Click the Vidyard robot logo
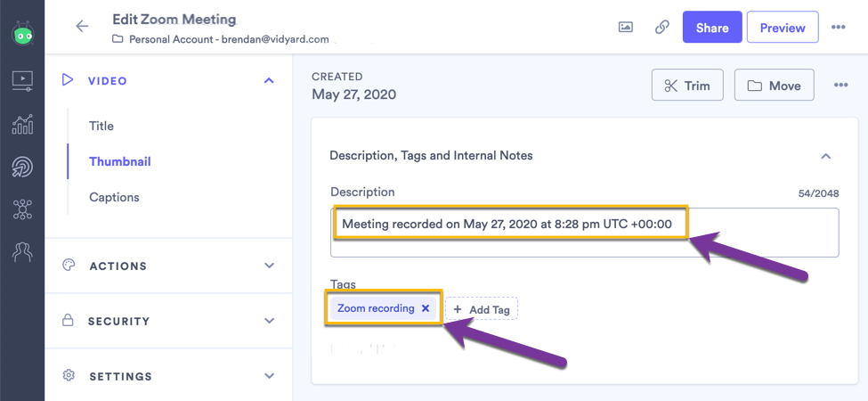 click(22, 33)
